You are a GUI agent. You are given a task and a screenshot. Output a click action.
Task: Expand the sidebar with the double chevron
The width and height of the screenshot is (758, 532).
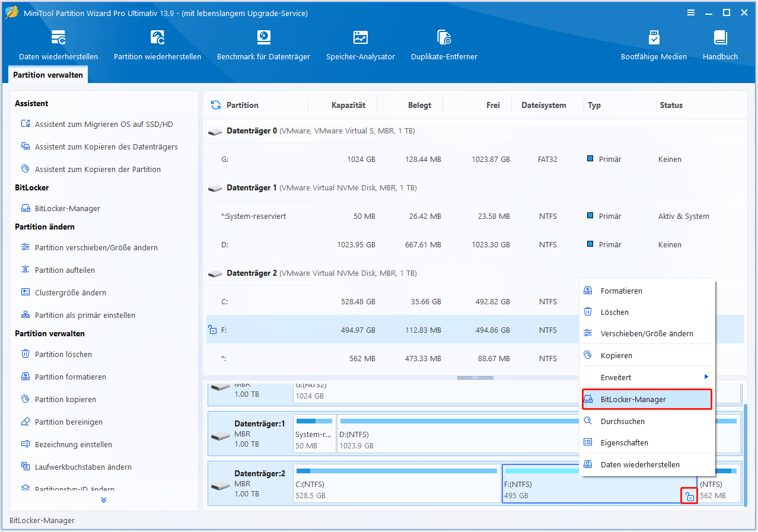(x=104, y=500)
